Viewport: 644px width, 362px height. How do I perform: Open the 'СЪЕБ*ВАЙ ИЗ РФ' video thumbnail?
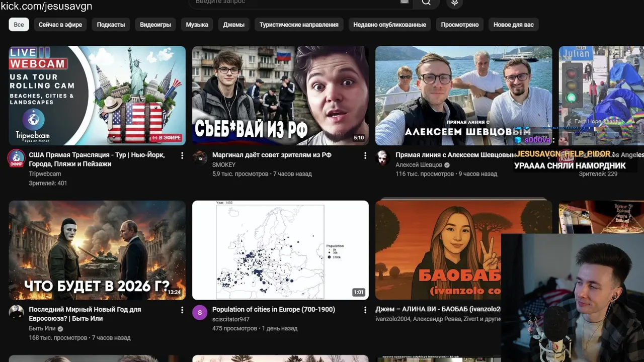tap(280, 96)
